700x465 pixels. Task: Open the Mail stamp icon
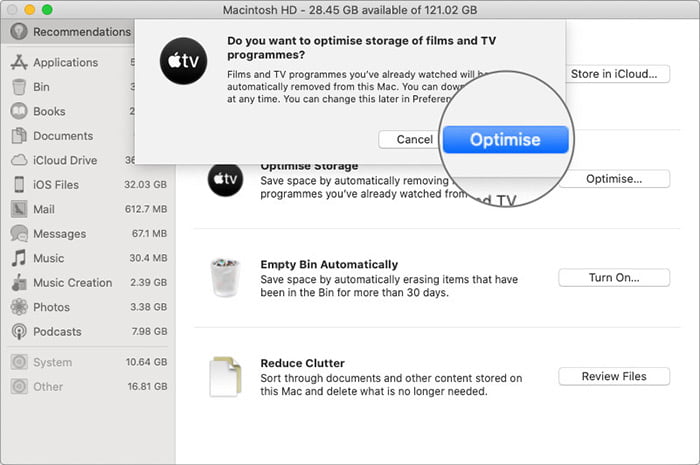tap(19, 209)
